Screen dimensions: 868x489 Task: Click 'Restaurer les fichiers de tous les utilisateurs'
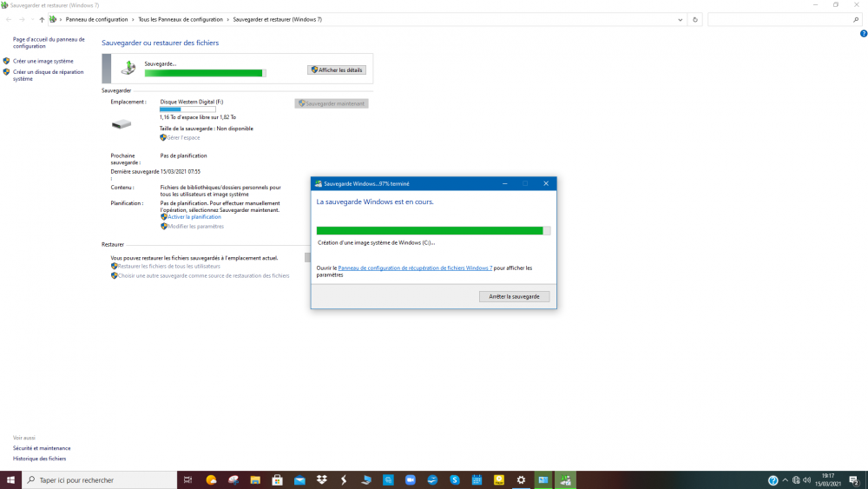coord(169,267)
